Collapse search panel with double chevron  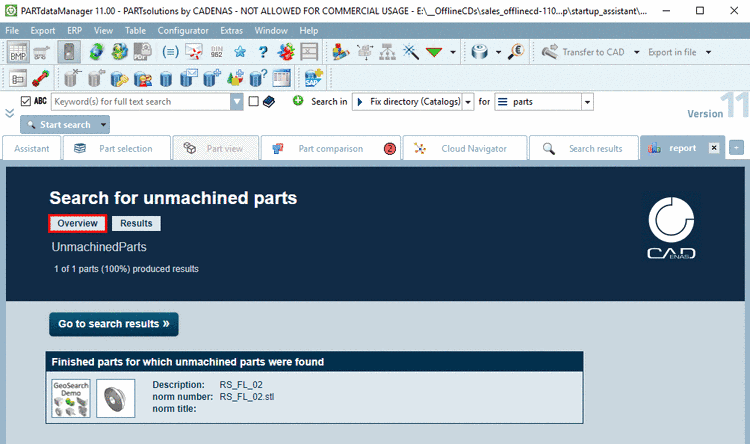coord(10,113)
